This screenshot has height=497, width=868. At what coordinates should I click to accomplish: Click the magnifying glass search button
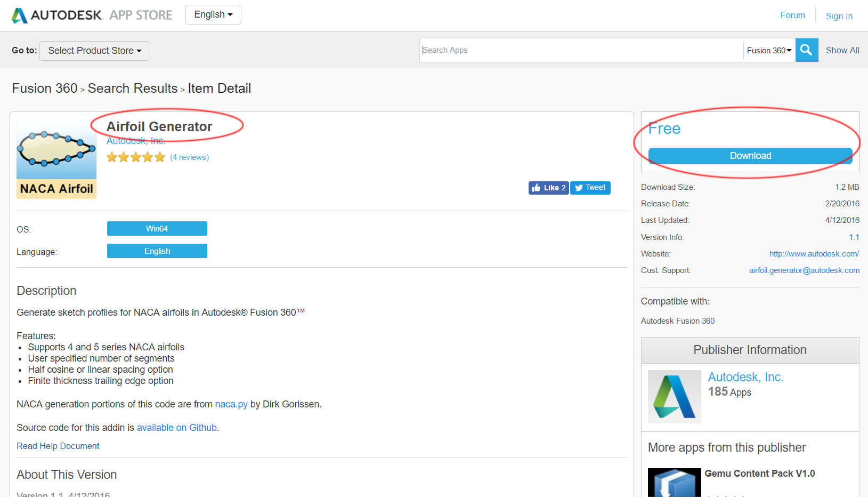tap(807, 50)
